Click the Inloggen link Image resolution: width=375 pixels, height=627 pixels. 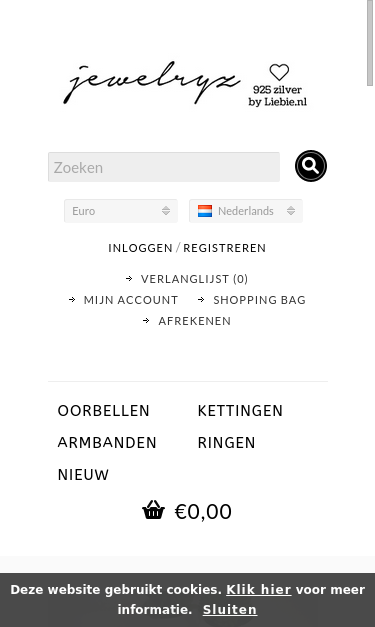[x=140, y=248]
